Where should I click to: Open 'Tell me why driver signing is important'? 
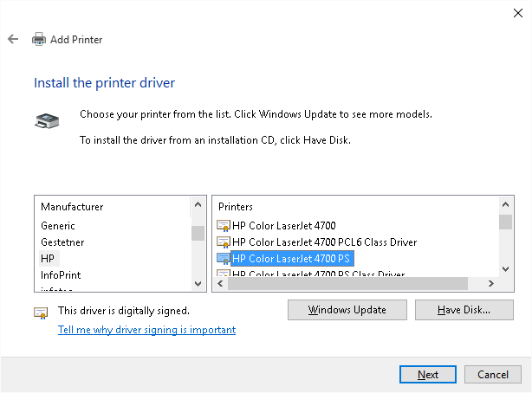[146, 330]
